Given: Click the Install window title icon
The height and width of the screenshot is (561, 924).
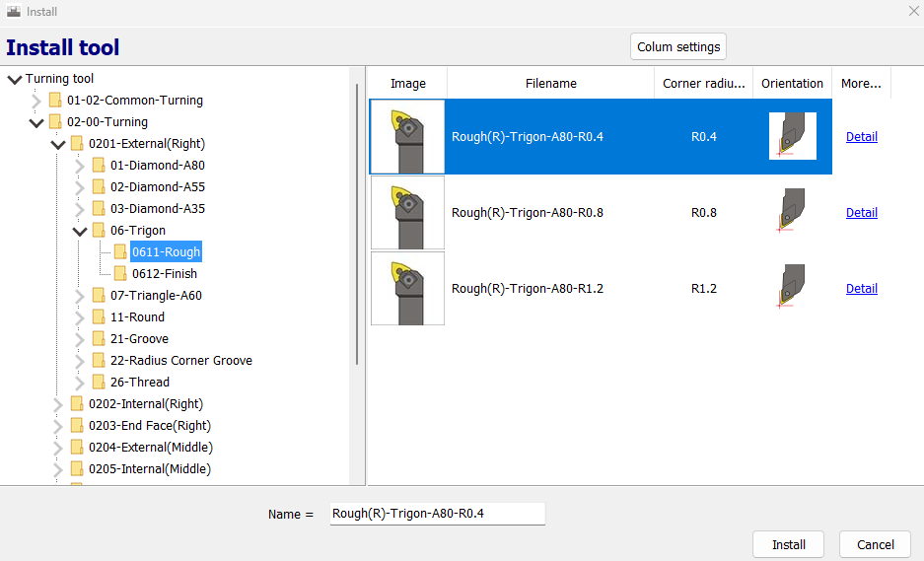Looking at the screenshot, I should pyautogui.click(x=14, y=11).
